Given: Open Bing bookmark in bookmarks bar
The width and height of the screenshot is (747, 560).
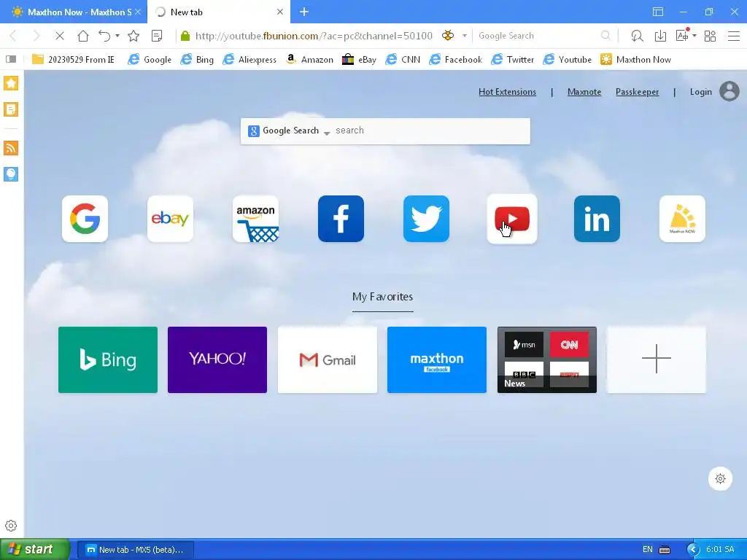Looking at the screenshot, I should pos(197,59).
